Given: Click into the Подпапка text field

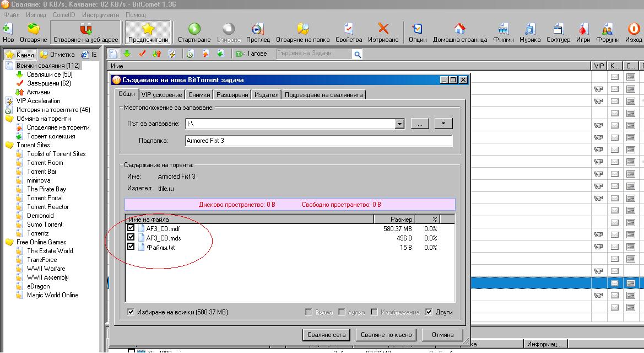Looking at the screenshot, I should point(318,141).
